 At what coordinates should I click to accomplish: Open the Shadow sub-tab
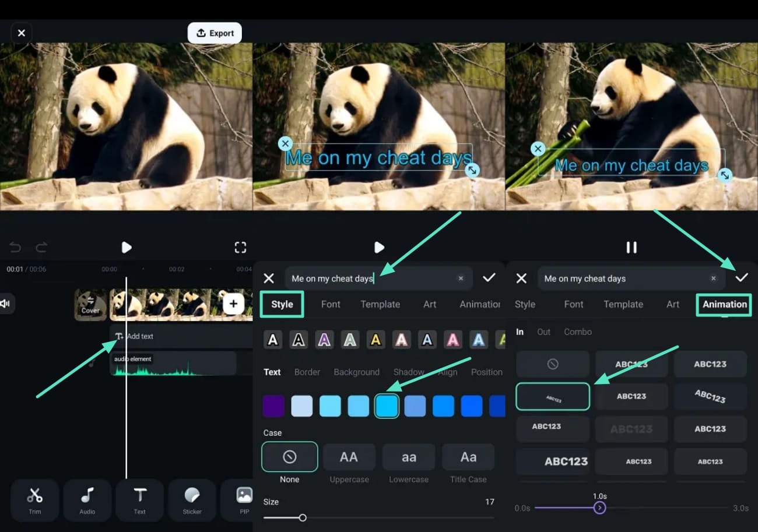(x=409, y=372)
